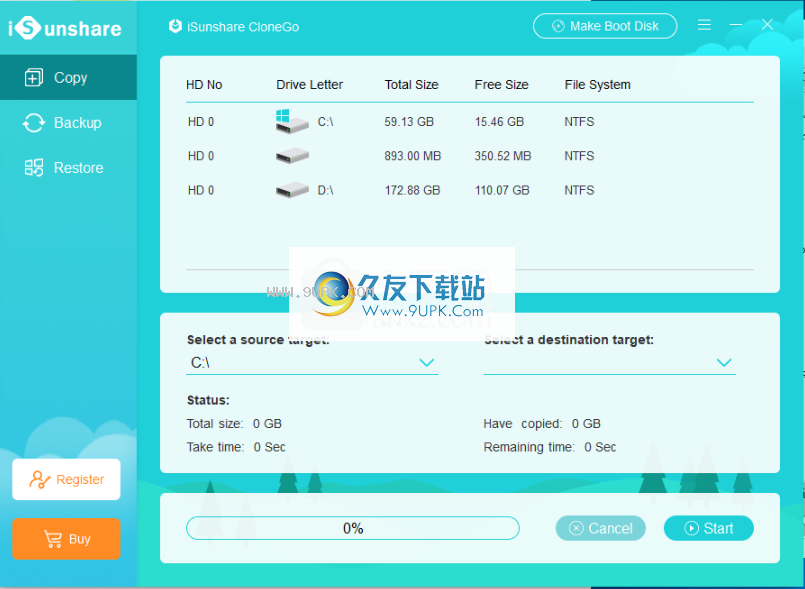Click the Remaining time: 0 Sec status
Viewport: 805px width, 589px height.
coord(550,447)
